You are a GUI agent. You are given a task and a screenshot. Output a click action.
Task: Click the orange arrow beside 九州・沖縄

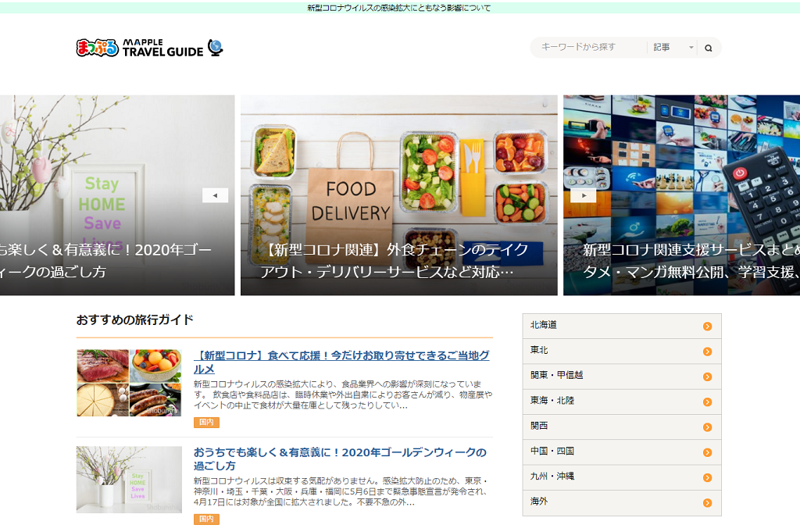coord(707,478)
